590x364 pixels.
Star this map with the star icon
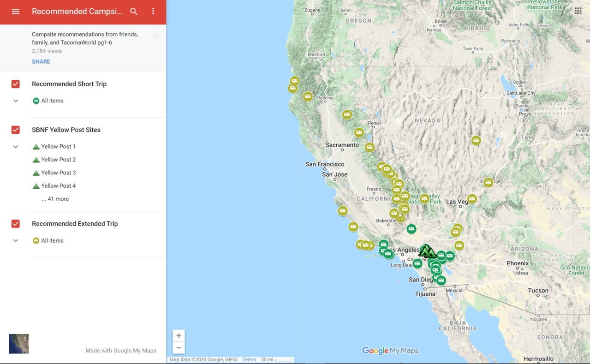(x=156, y=35)
